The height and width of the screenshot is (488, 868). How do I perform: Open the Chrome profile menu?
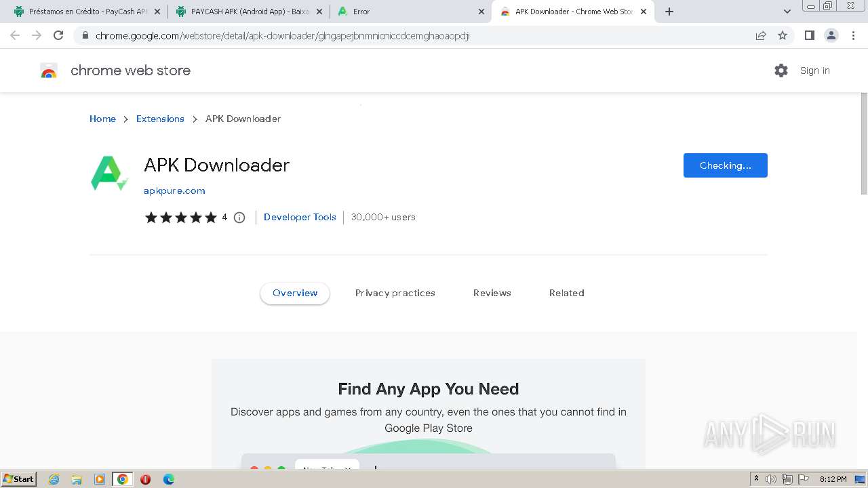831,35
